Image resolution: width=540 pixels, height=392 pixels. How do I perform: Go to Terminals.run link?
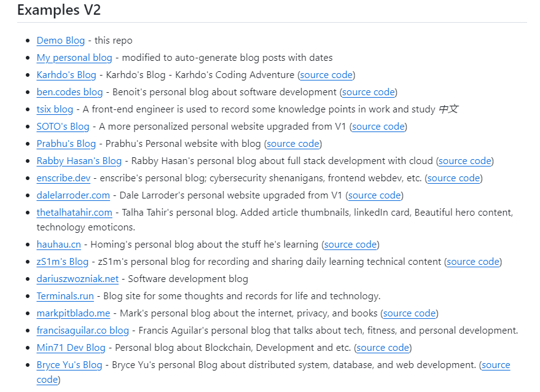[65, 296]
